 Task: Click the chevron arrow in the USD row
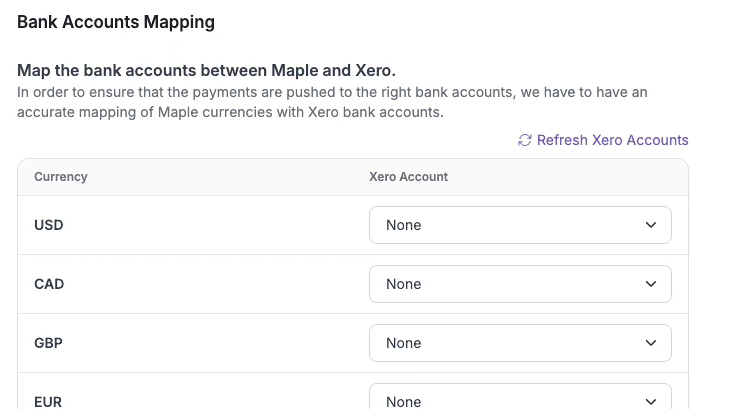651,225
